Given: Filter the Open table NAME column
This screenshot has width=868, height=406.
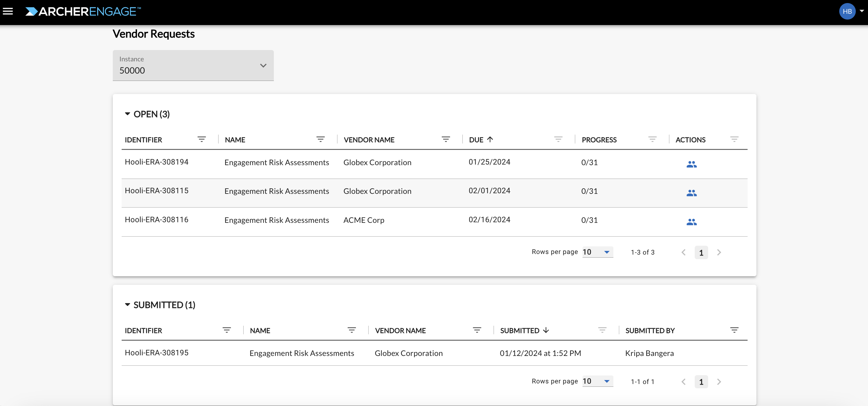Looking at the screenshot, I should point(320,140).
